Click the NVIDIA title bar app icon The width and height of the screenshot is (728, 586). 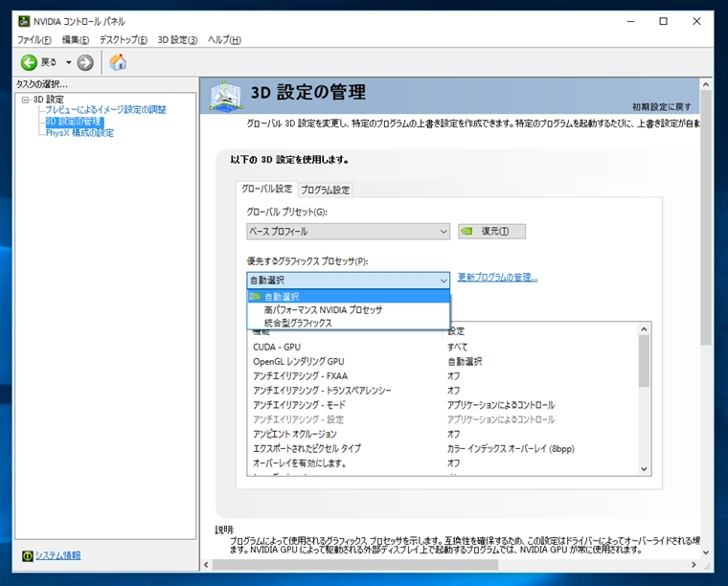tap(24, 21)
